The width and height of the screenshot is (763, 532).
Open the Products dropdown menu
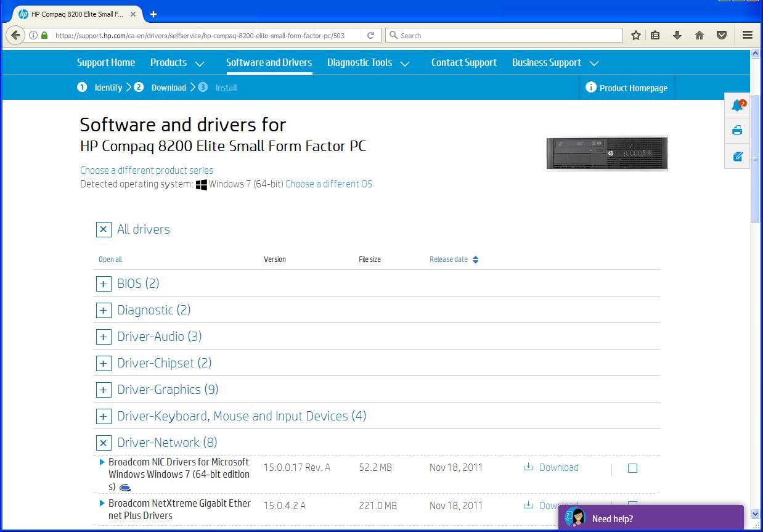[177, 62]
